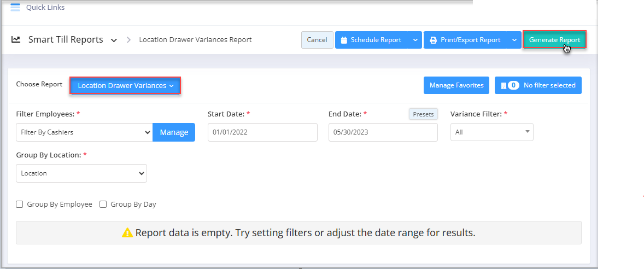Open the Location Drawer Variances report selector
Image resolution: width=644 pixels, height=269 pixels.
tap(125, 85)
